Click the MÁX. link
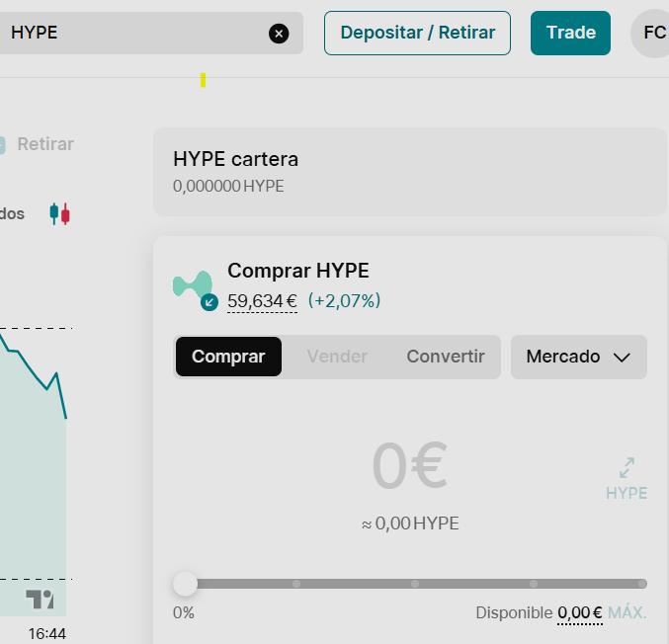The width and height of the screenshot is (669, 644). coord(627,612)
